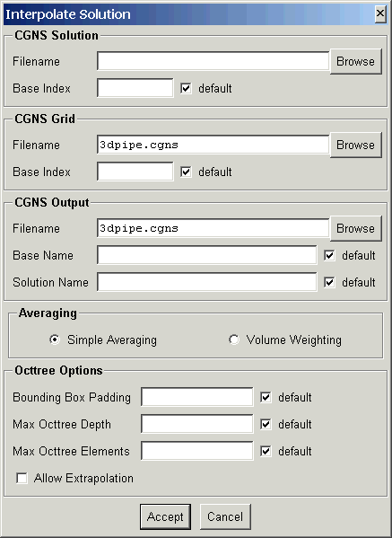Enable the Allow Extrapolation checkbox
The width and height of the screenshot is (392, 538).
[22, 478]
